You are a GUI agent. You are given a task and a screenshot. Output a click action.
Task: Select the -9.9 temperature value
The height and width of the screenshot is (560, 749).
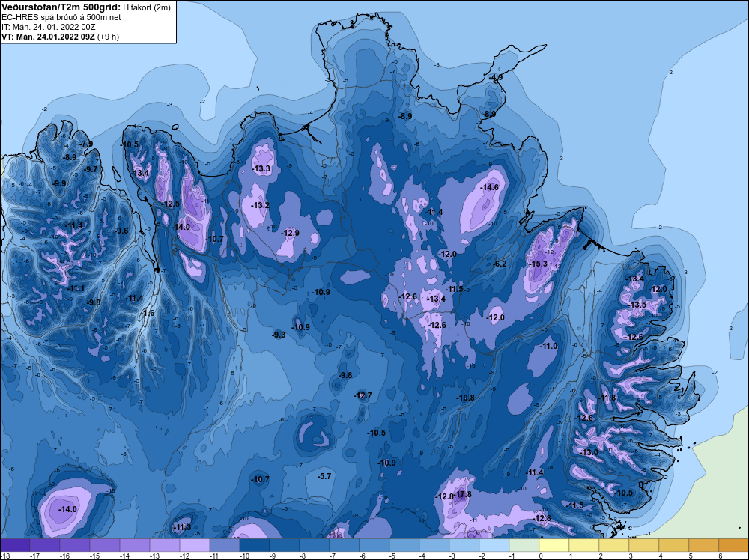(59, 183)
